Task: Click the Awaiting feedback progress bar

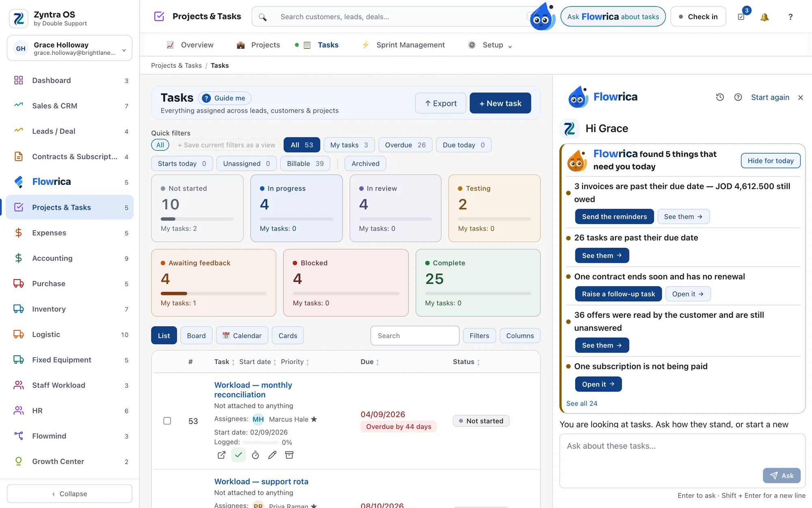Action: 214,293
